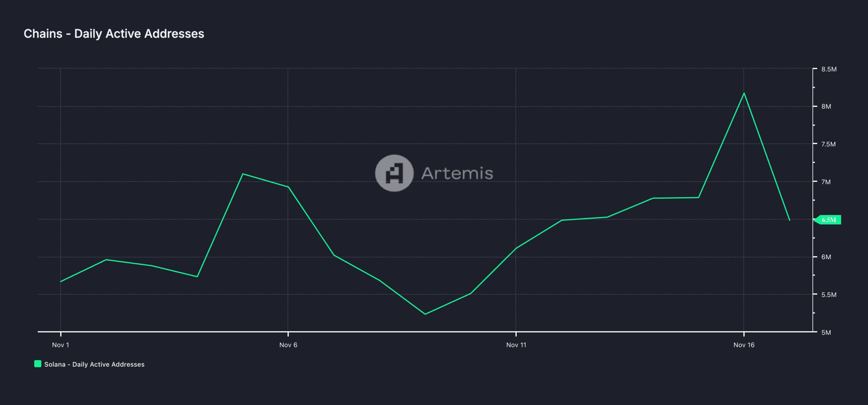Click the 7.5M y-axis label
The width and height of the screenshot is (868, 405).
point(828,144)
